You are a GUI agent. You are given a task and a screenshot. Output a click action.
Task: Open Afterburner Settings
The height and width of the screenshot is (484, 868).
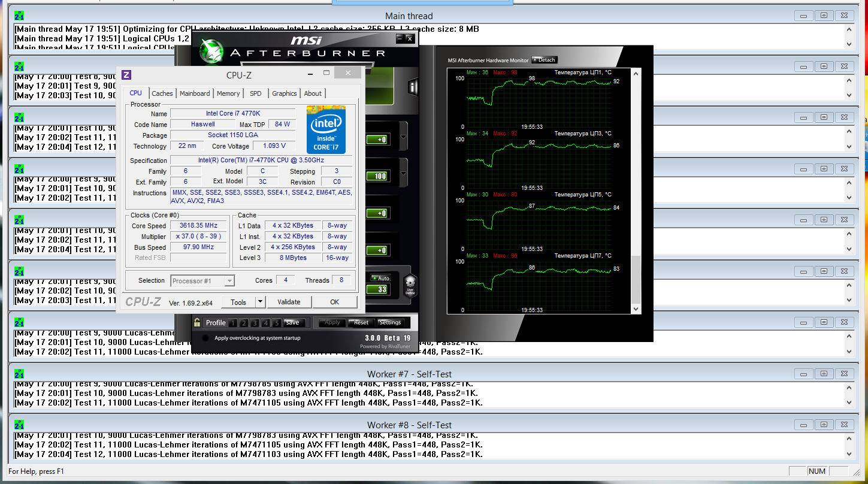coord(390,322)
